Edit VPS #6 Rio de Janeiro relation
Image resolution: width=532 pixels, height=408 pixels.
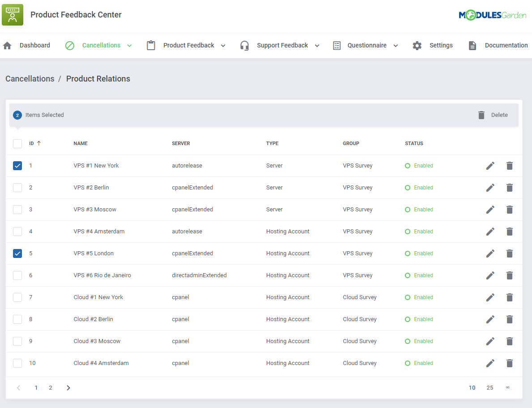(490, 275)
